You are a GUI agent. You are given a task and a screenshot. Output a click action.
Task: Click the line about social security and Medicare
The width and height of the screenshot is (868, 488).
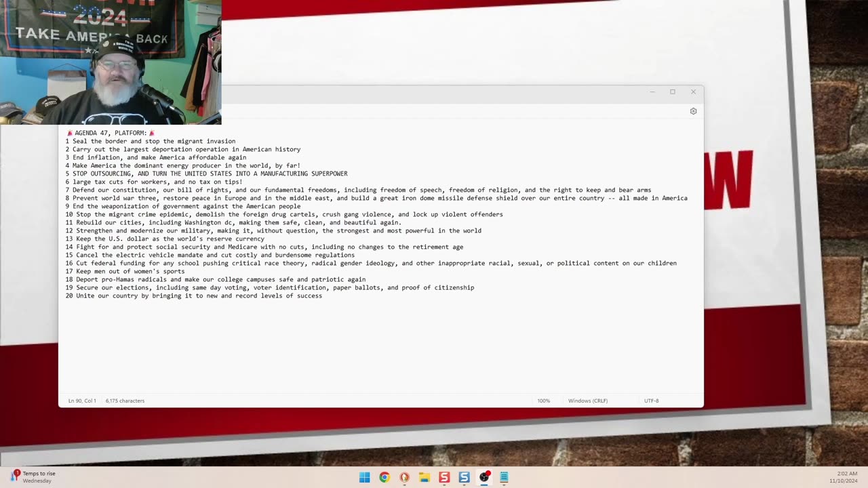264,247
